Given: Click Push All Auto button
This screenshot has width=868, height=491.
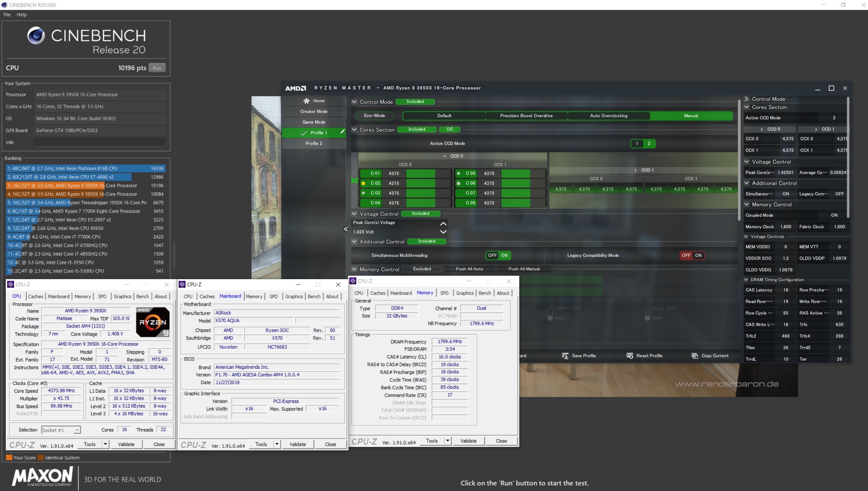Looking at the screenshot, I should (469, 269).
